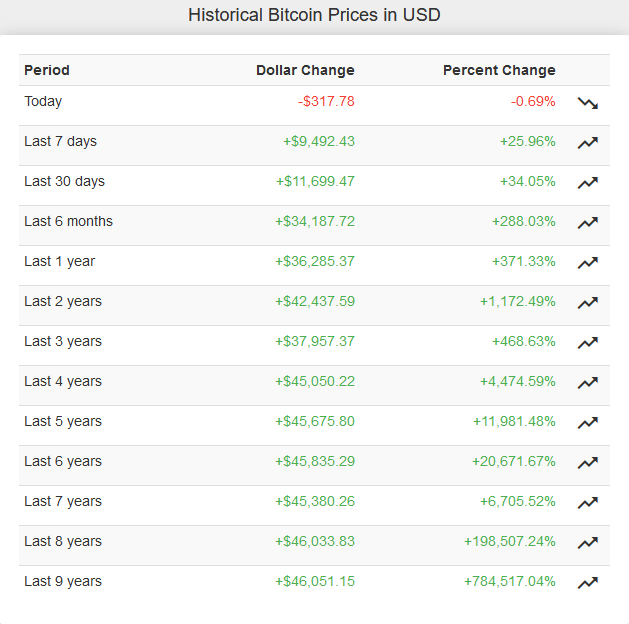This screenshot has height=624, width=629.
Task: Click the Period column header
Action: coord(47,70)
